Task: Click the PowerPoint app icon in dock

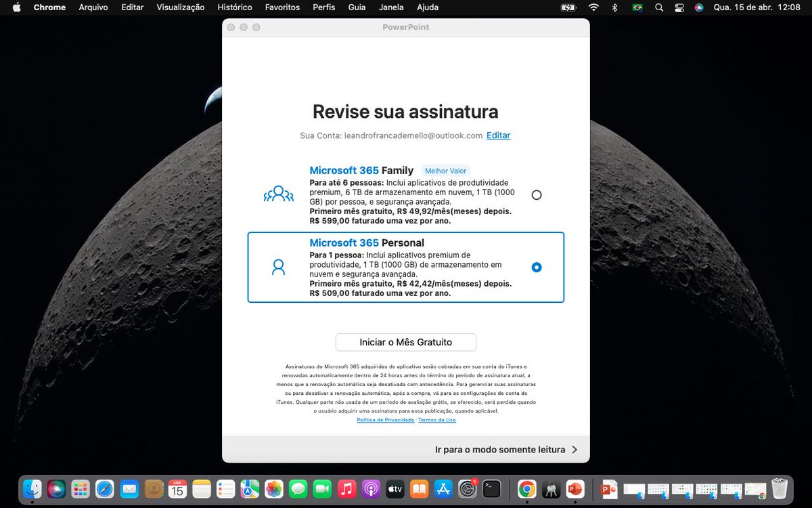Action: click(x=575, y=488)
